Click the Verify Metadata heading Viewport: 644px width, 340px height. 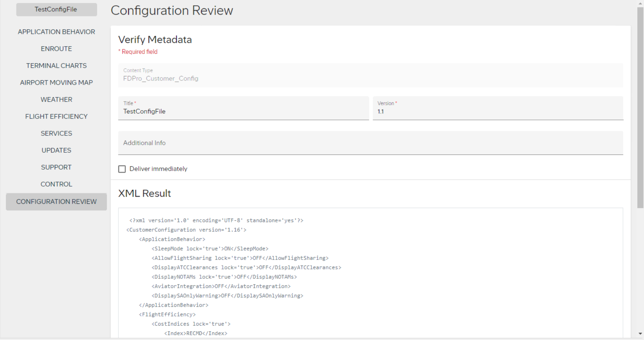pos(155,39)
